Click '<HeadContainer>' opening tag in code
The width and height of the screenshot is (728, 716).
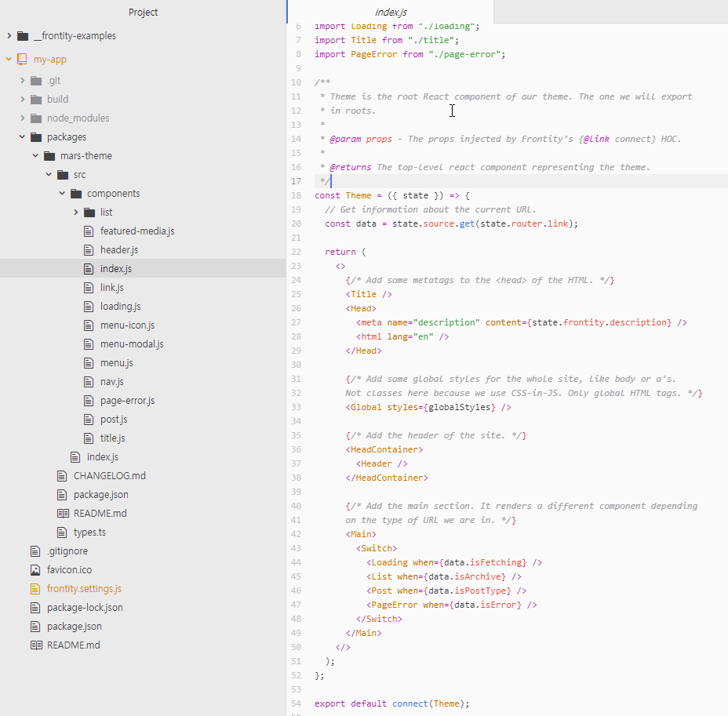click(384, 449)
